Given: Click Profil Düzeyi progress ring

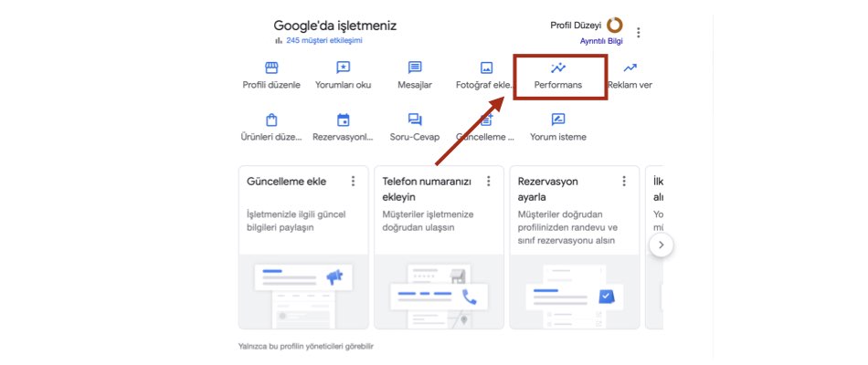Looking at the screenshot, I should pyautogui.click(x=615, y=26).
